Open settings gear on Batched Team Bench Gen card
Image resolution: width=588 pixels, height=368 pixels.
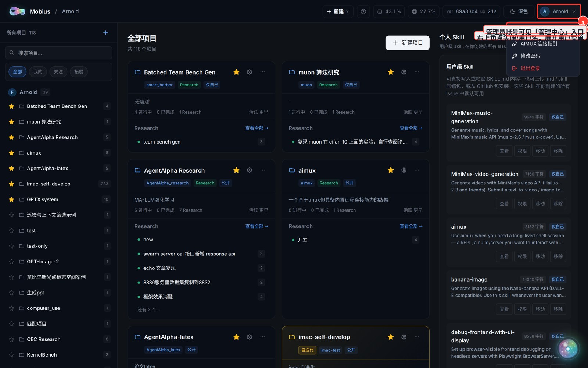tap(250, 72)
